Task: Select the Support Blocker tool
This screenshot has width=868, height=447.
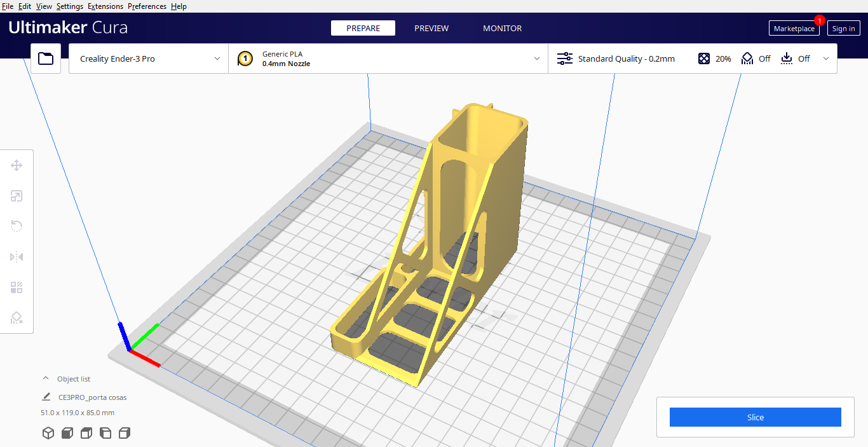Action: (17, 318)
